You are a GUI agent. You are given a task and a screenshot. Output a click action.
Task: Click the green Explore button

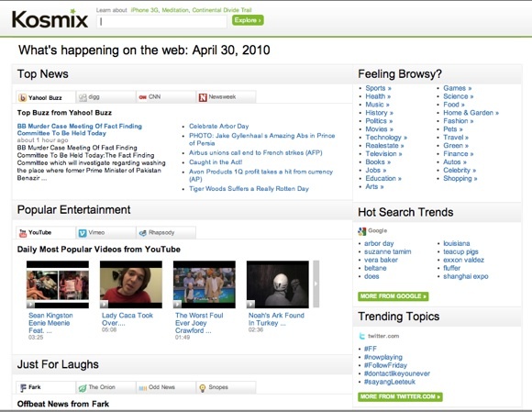click(x=248, y=20)
